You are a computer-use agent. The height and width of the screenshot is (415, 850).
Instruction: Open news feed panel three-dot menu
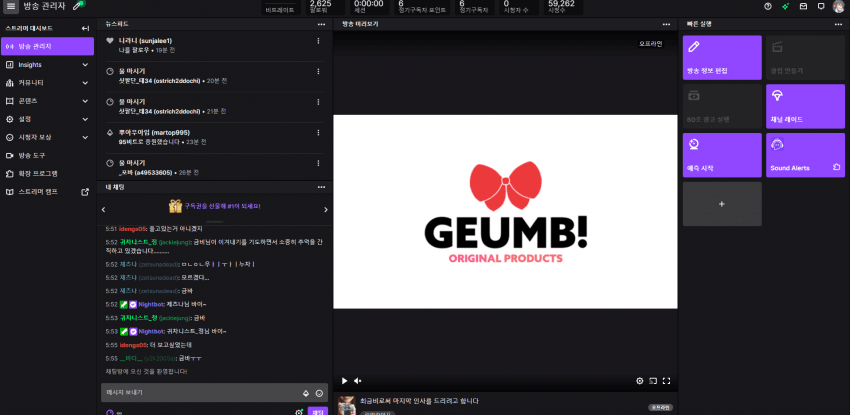pos(321,24)
